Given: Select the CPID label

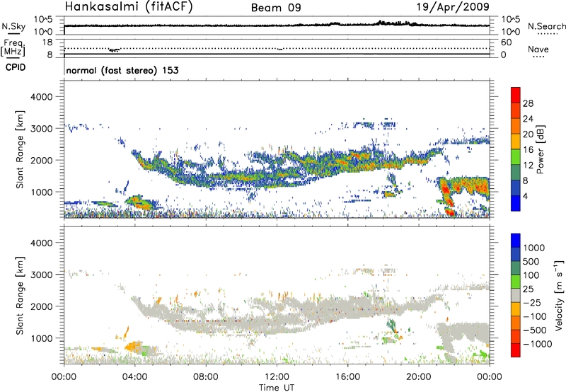Looking at the screenshot, I should pos(16,67).
